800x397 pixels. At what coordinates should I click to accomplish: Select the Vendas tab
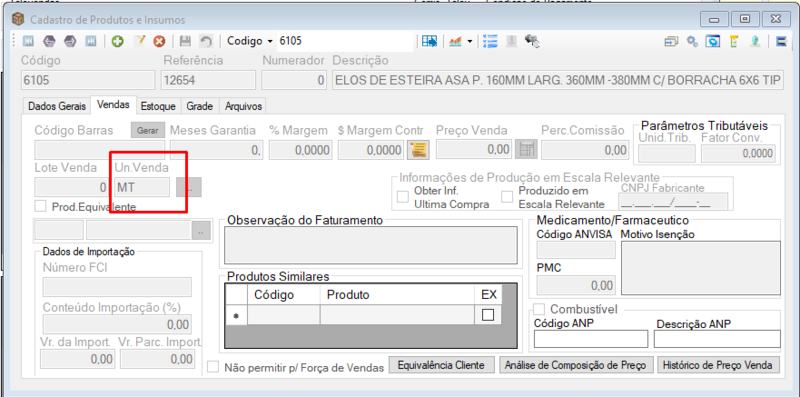[x=113, y=105]
